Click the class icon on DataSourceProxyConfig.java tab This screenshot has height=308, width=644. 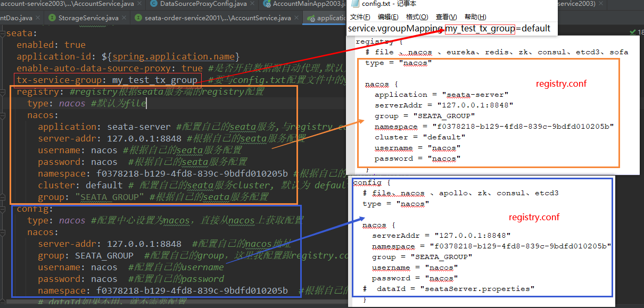tap(154, 4)
